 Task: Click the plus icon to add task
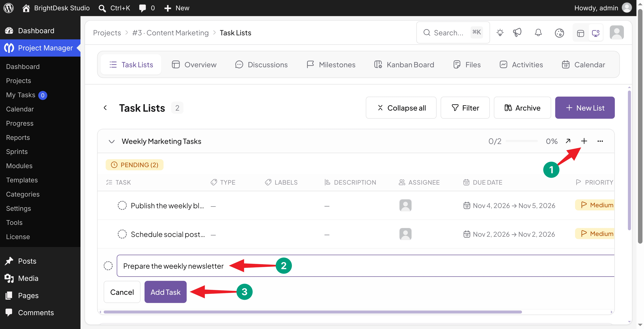point(584,141)
